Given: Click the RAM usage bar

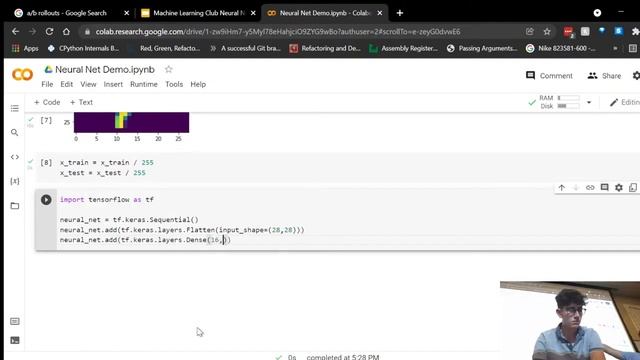Looking at the screenshot, I should [x=569, y=98].
